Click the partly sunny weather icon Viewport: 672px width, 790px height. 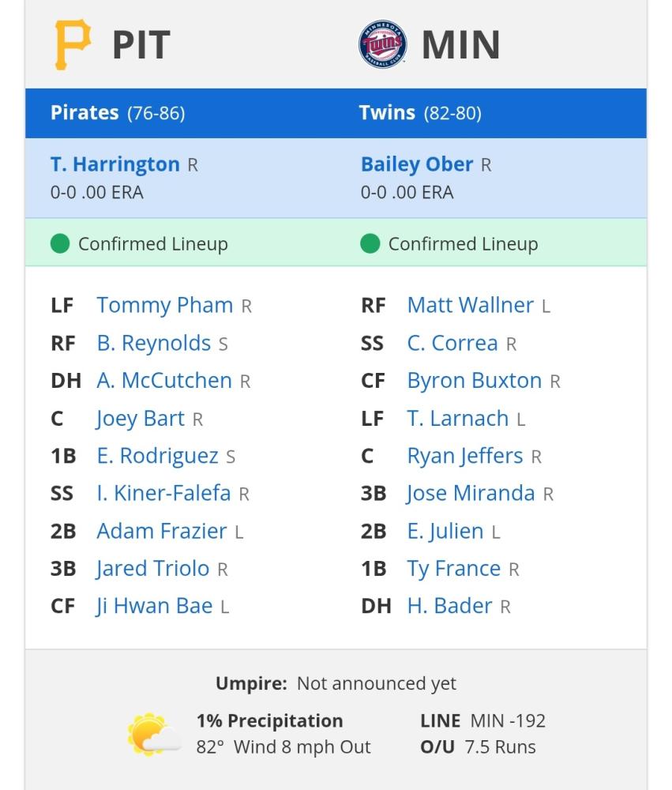(154, 735)
